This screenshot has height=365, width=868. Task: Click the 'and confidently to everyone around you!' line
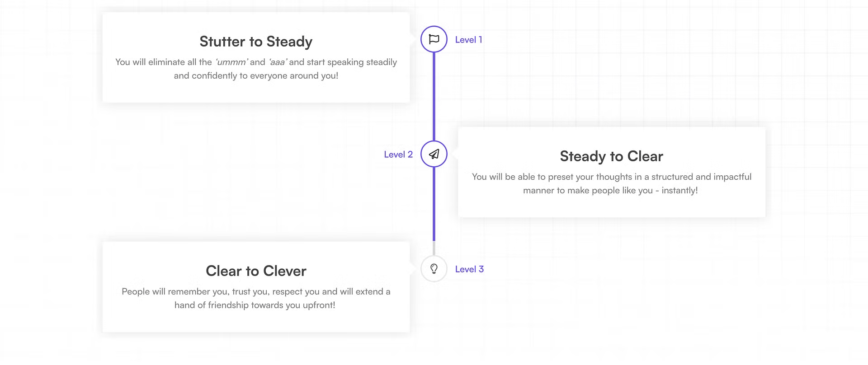[256, 76]
